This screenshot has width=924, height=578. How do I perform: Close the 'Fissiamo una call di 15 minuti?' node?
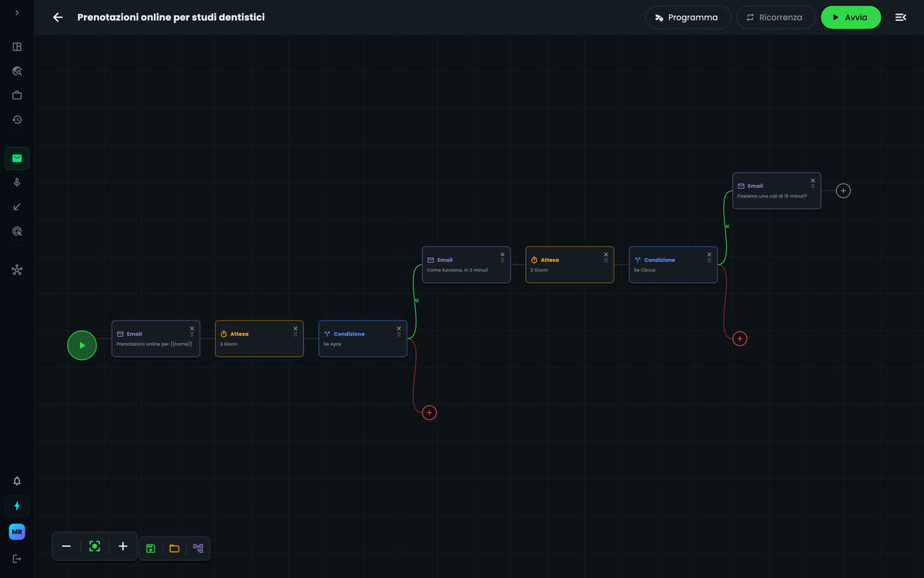812,180
